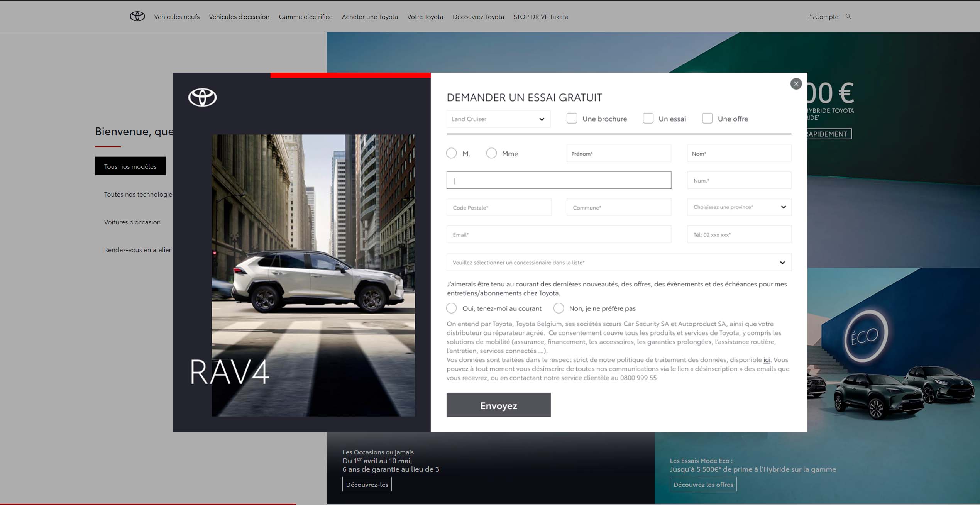Open the Acheter une Toyota menu
980x505 pixels.
click(370, 17)
